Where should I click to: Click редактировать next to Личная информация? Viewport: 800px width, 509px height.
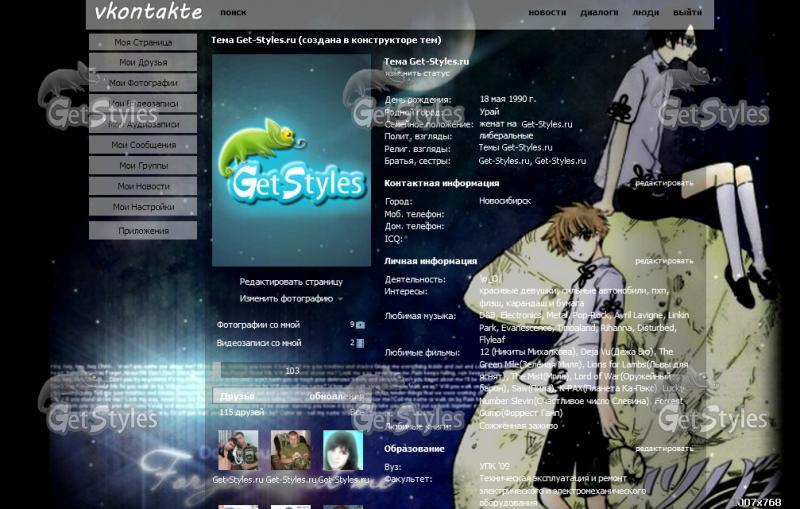click(664, 261)
